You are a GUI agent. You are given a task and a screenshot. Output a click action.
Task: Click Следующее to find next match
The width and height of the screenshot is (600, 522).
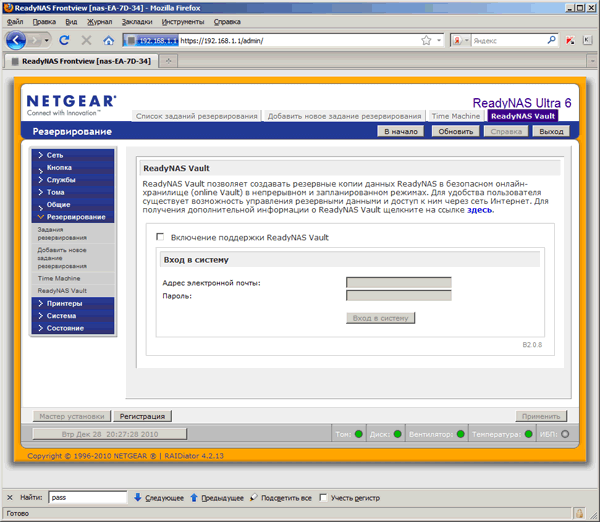160,497
